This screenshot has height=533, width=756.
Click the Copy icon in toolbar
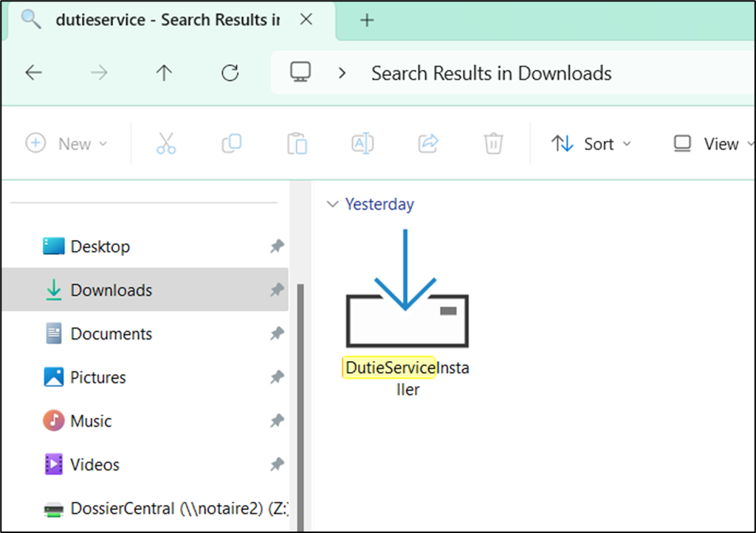coord(232,143)
